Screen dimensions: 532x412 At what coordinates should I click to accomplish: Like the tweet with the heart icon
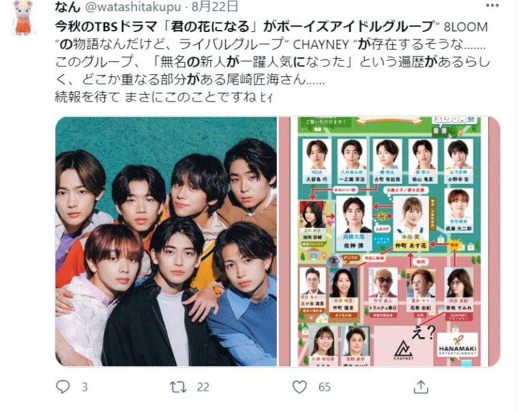299,387
